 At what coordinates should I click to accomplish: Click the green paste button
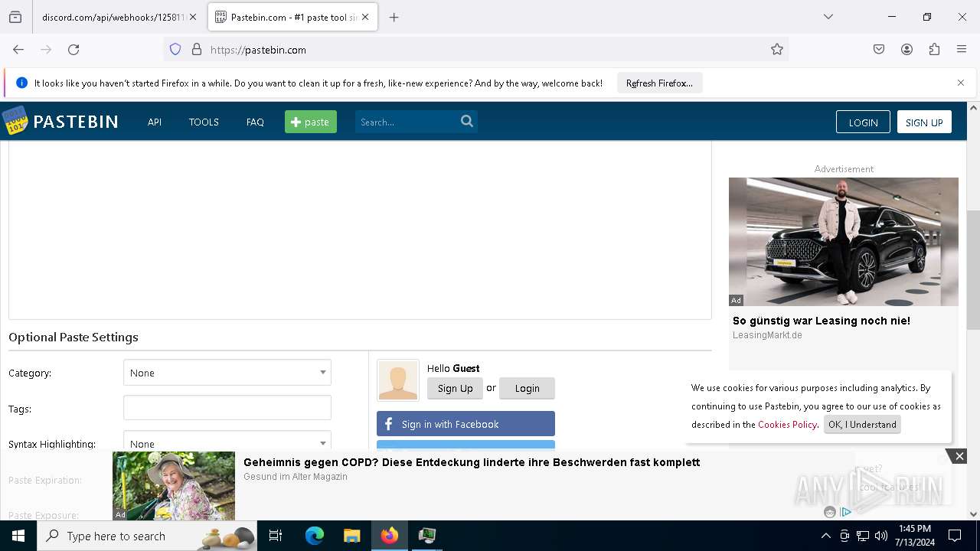tap(311, 122)
